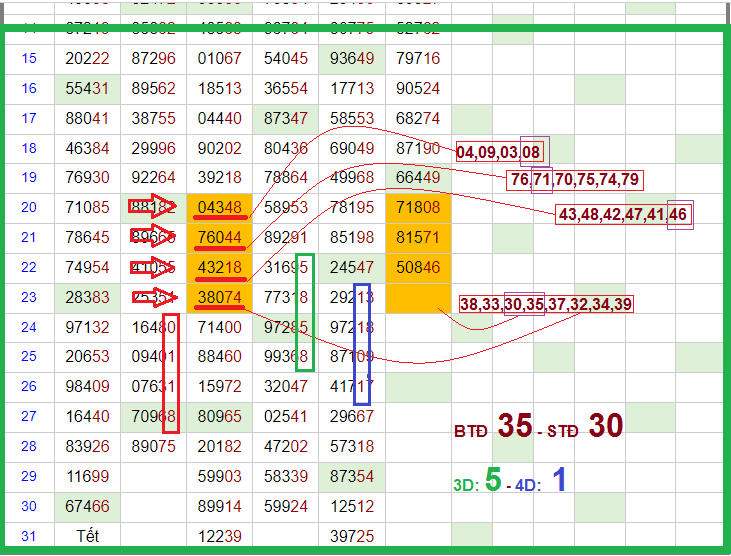Select the empty orange cell in row 23

(x=418, y=298)
